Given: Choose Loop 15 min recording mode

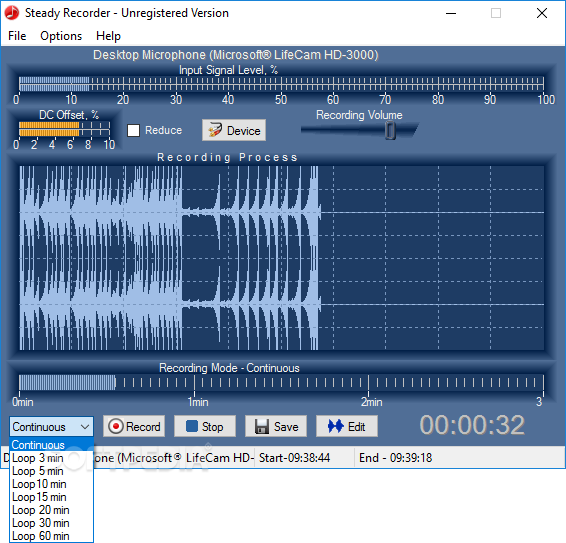Looking at the screenshot, I should [x=51, y=497].
